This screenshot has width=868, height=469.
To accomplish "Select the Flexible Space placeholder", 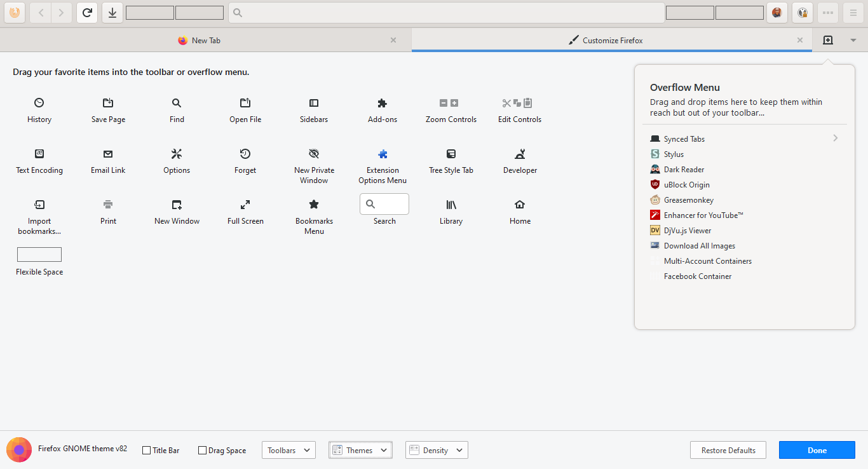I will 39,255.
